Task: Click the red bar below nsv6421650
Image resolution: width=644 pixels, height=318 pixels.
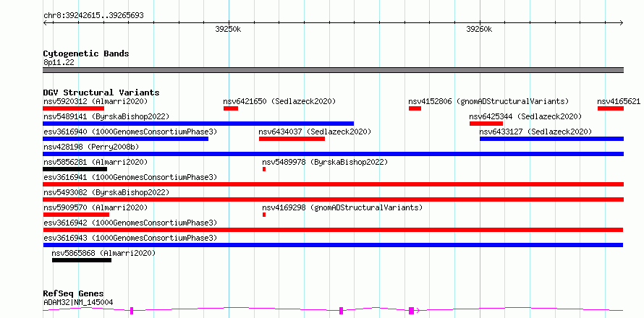Action: (231, 108)
